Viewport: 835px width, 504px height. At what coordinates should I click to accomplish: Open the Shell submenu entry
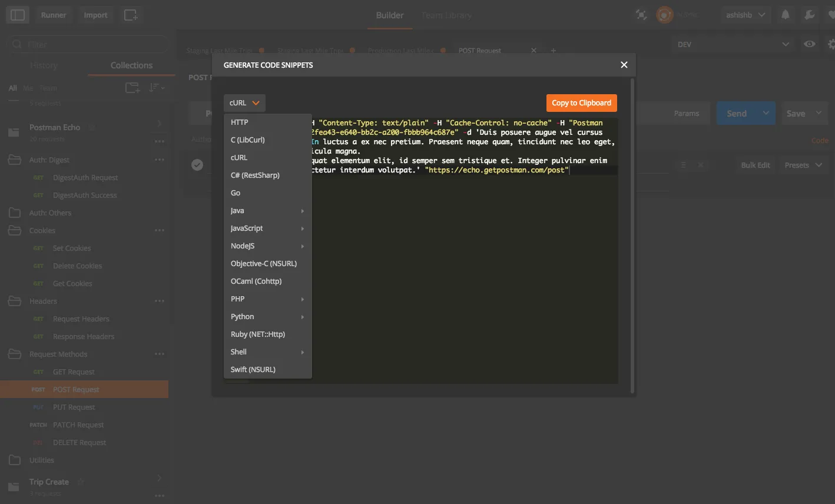click(x=268, y=352)
